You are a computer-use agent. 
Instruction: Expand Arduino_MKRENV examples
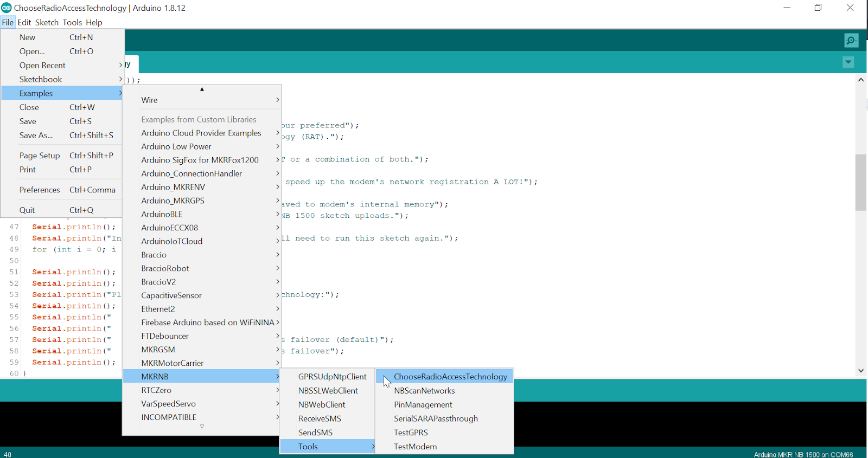click(x=202, y=187)
